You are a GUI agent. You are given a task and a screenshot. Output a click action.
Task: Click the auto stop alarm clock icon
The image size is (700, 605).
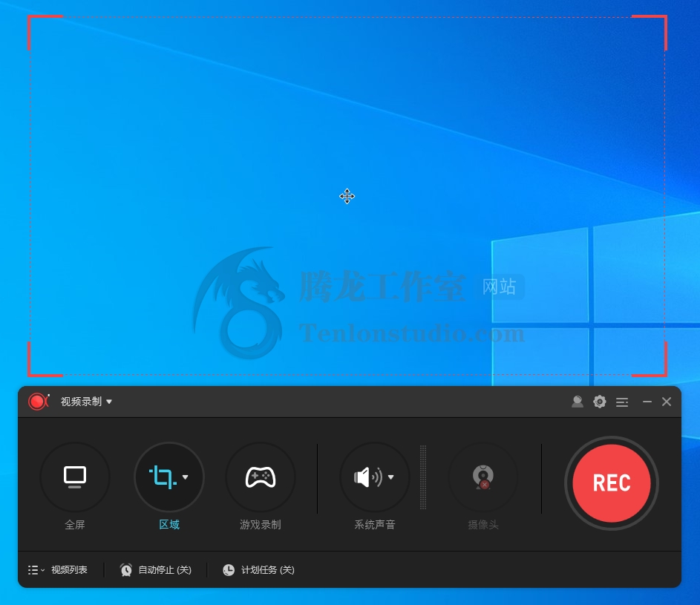[126, 569]
